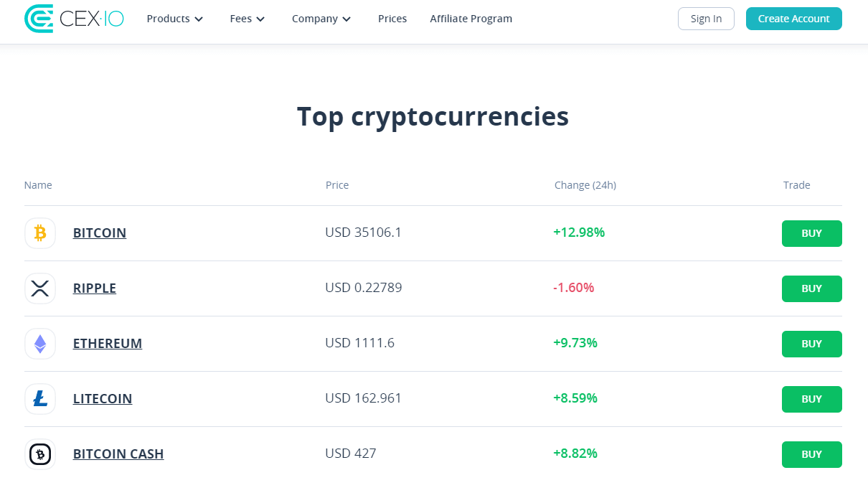Click the +8.82% change value
This screenshot has height=493, width=868.
(x=575, y=454)
